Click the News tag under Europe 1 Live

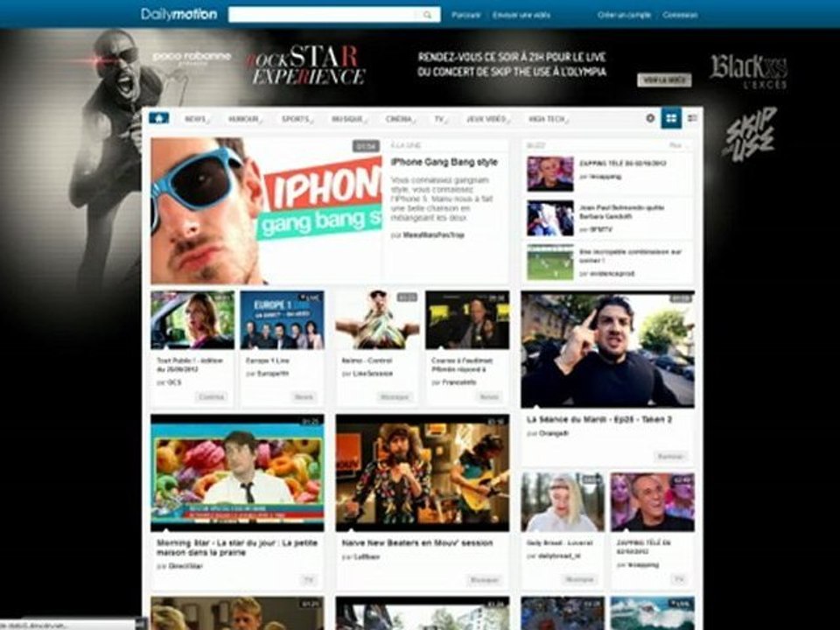click(304, 397)
